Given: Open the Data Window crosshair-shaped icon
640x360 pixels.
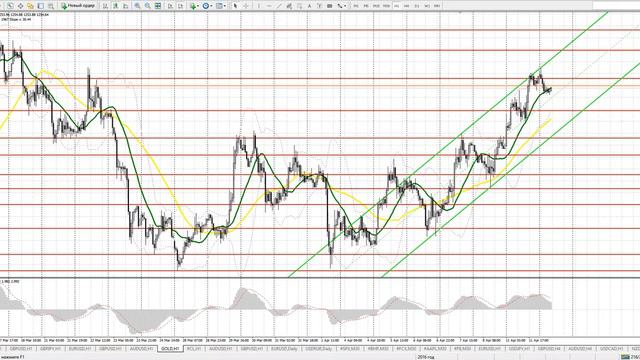Looking at the screenshot, I should 20,6.
